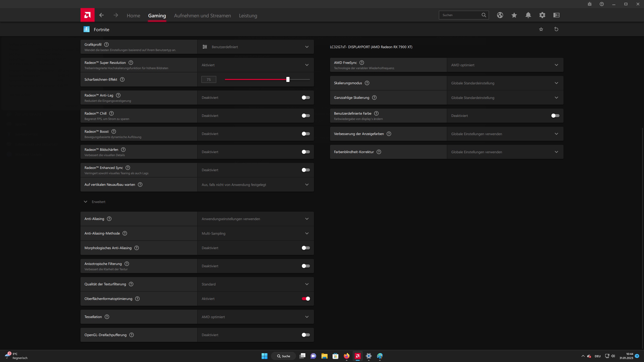The image size is (644, 362).
Task: Open the notifications bell icon
Action: pos(528,15)
